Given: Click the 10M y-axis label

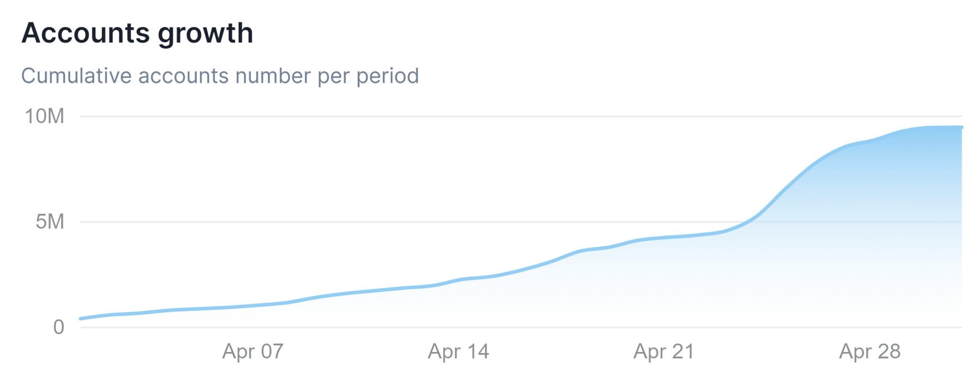Looking at the screenshot, I should (x=45, y=116).
